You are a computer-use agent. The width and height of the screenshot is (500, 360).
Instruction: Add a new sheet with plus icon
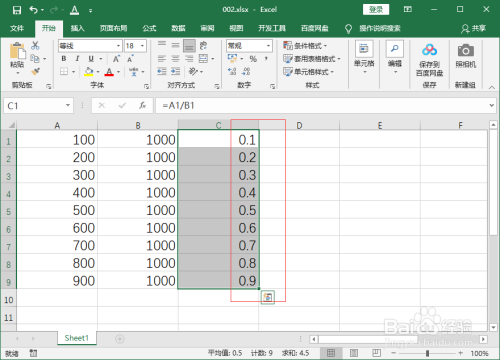120,339
